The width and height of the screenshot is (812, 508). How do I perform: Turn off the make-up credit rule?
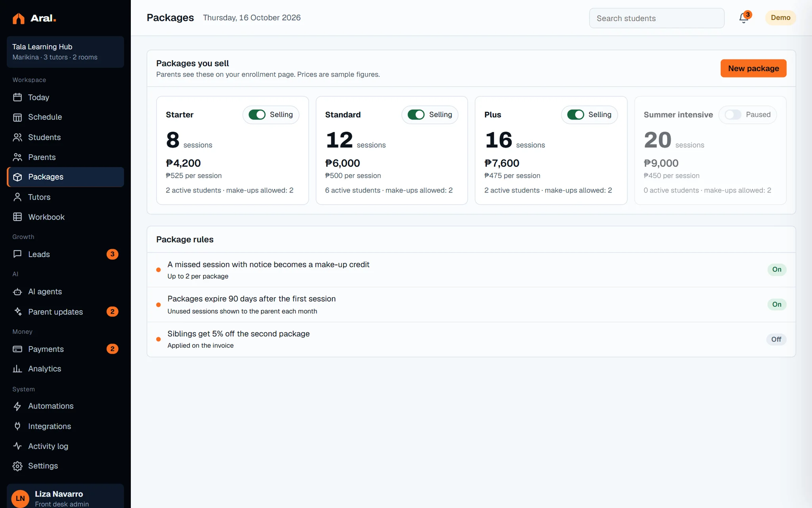click(x=777, y=269)
